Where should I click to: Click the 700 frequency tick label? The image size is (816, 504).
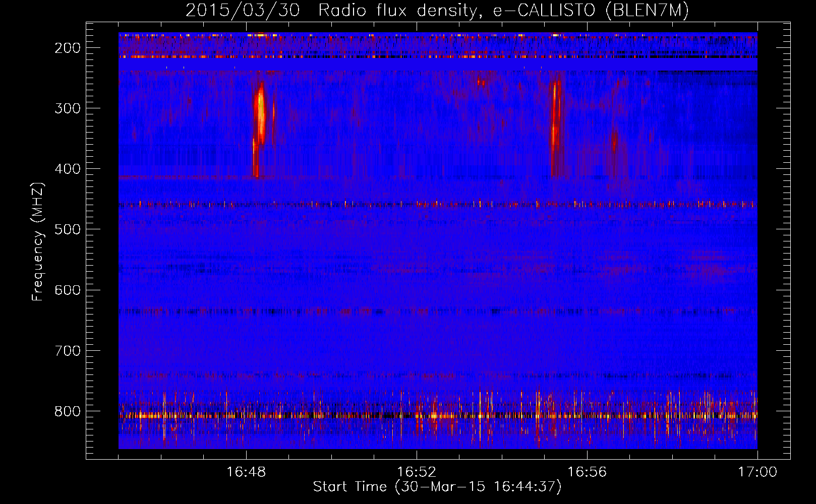pos(68,351)
